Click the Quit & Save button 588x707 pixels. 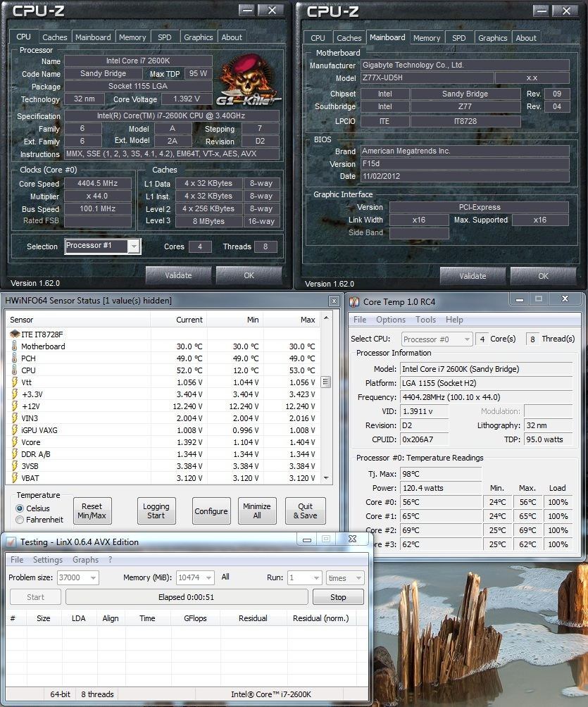point(306,511)
